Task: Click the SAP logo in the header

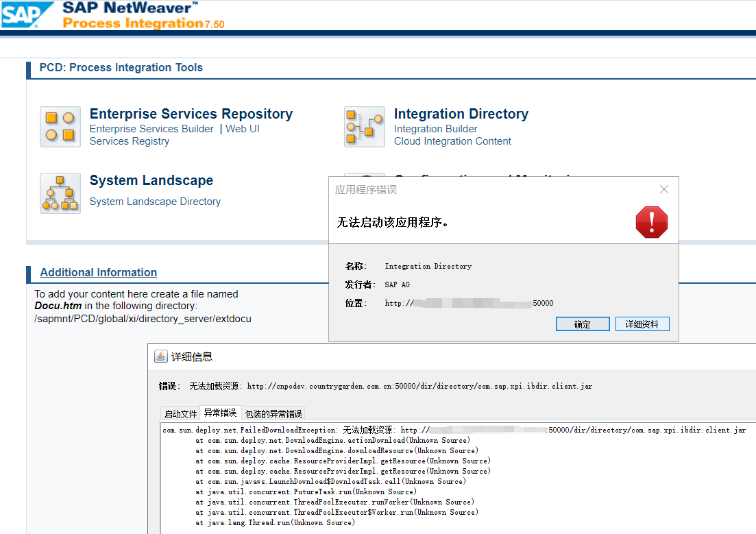Action: (x=27, y=14)
